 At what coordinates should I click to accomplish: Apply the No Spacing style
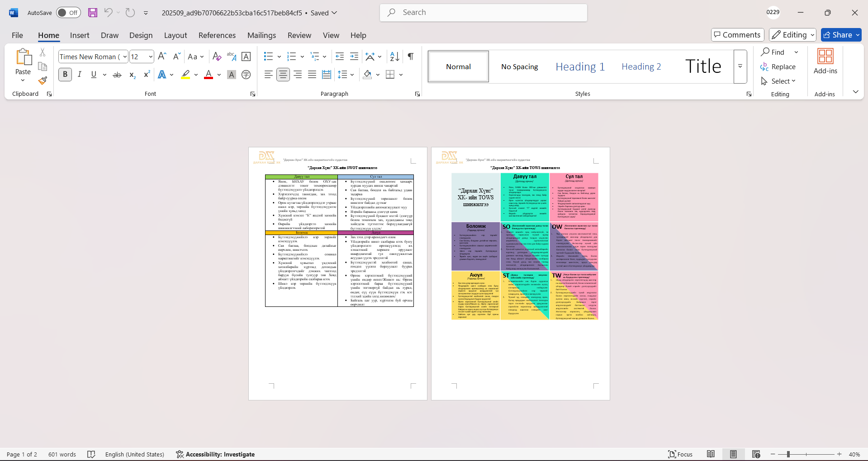coord(519,66)
